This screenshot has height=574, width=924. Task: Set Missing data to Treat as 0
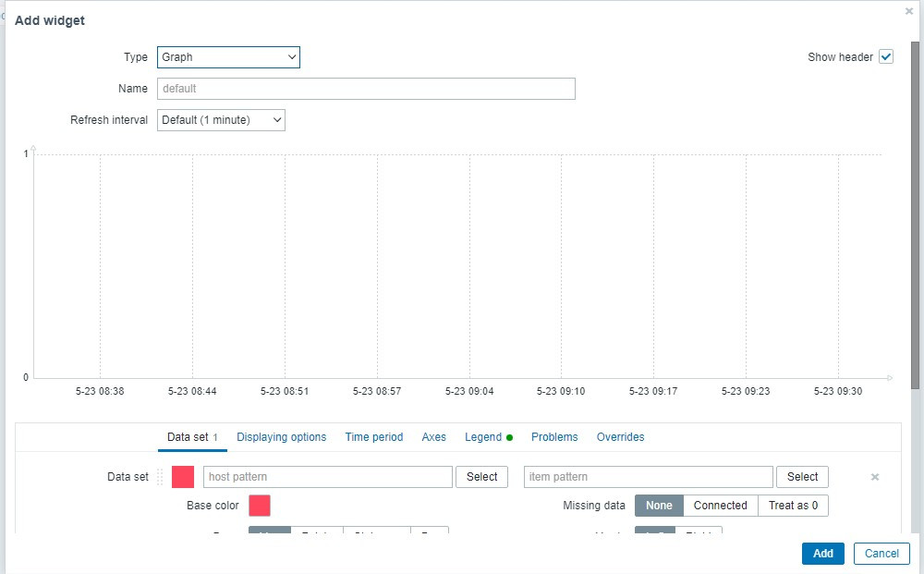pyautogui.click(x=793, y=506)
